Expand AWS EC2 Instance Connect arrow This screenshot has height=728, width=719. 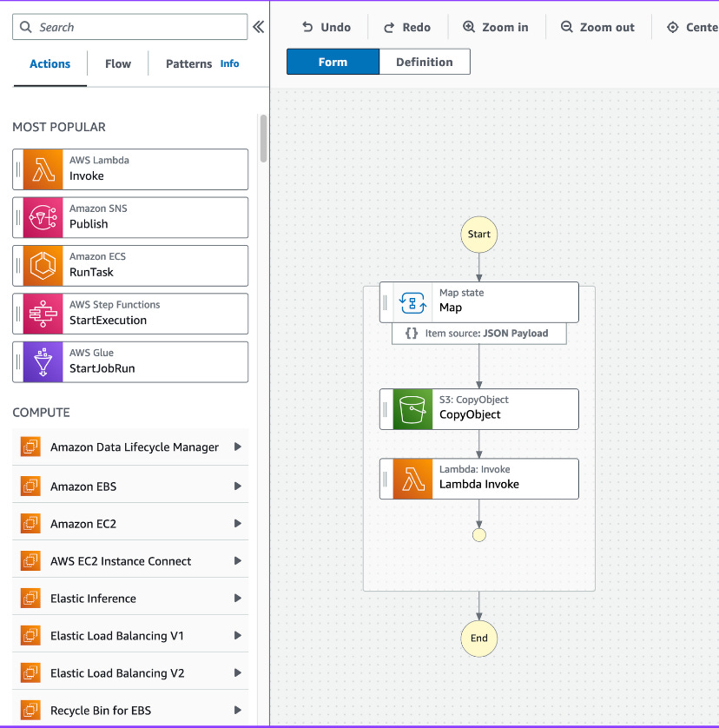(238, 561)
